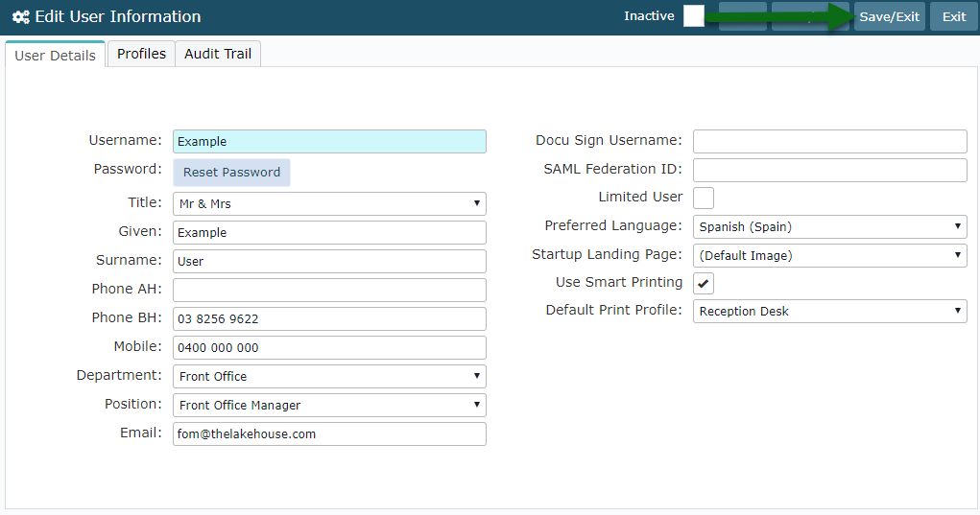Click the Phone BH field
This screenshot has width=980, height=515.
[329, 318]
